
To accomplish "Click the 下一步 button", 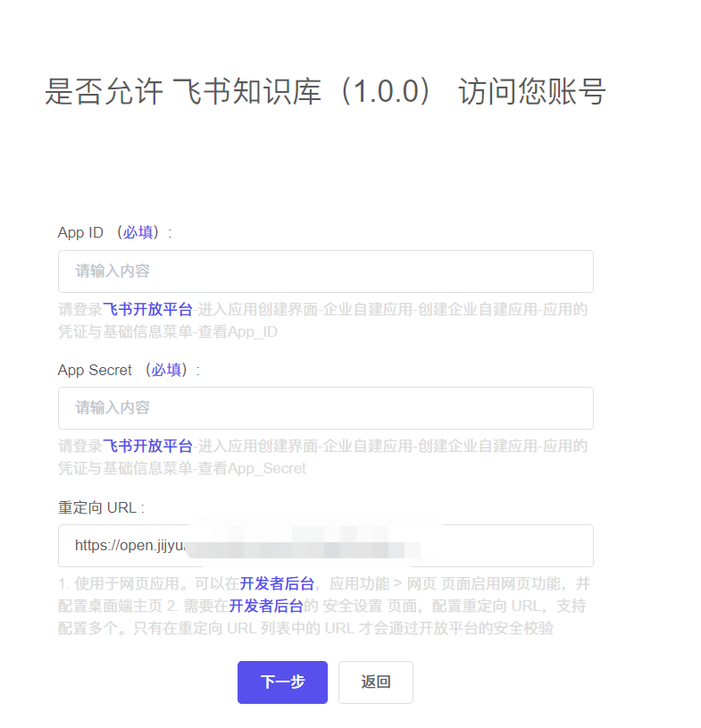I will [x=282, y=682].
